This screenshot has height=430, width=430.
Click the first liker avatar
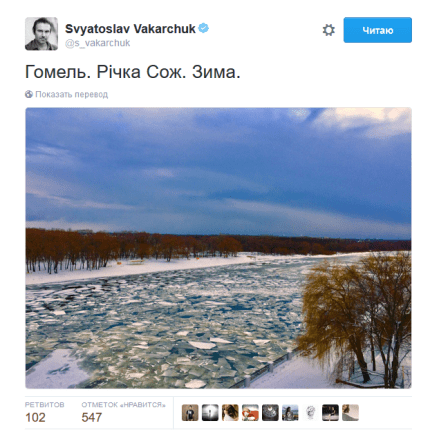click(x=190, y=413)
